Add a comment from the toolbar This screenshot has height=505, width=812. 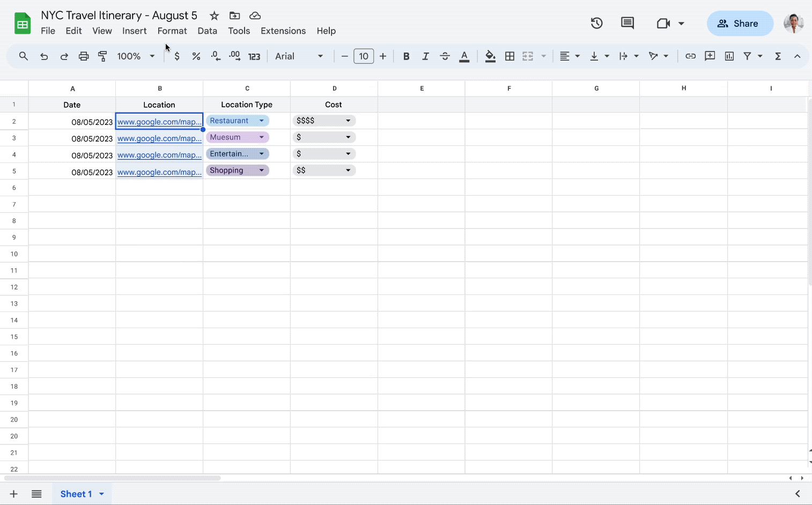[710, 56]
